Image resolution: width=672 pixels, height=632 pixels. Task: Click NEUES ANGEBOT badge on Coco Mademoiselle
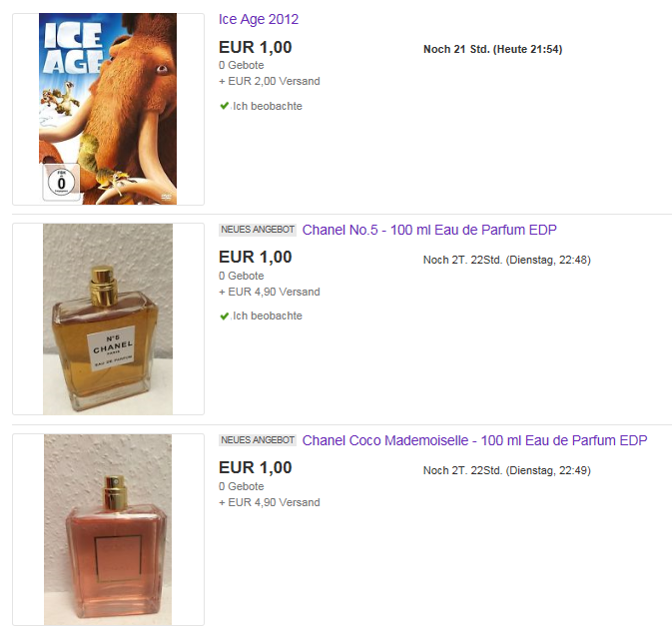pyautogui.click(x=258, y=440)
